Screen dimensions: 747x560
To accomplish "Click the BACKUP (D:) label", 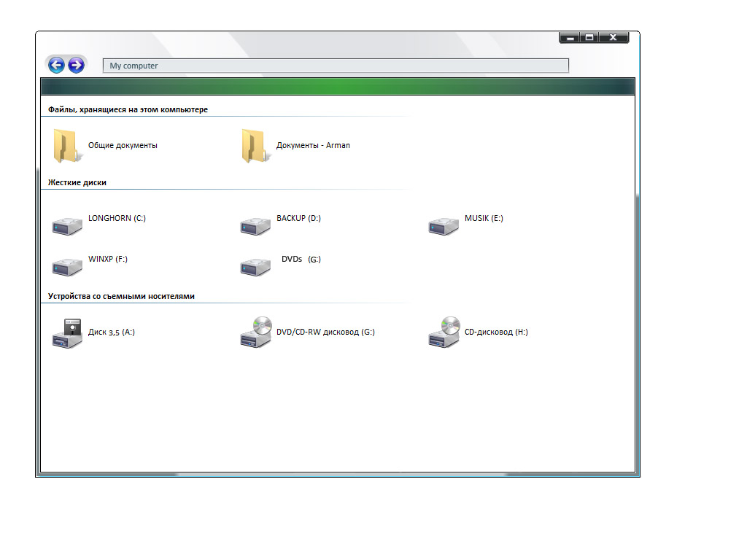I will pyautogui.click(x=298, y=218).
